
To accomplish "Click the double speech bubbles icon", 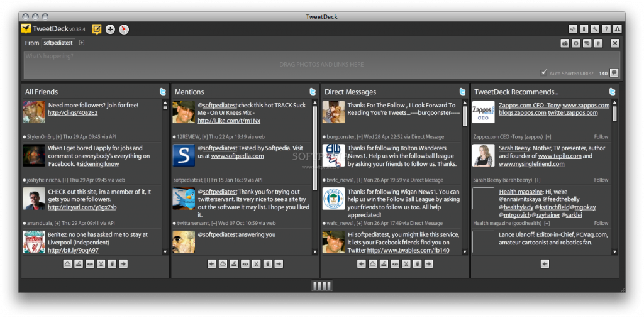I will click(x=587, y=43).
